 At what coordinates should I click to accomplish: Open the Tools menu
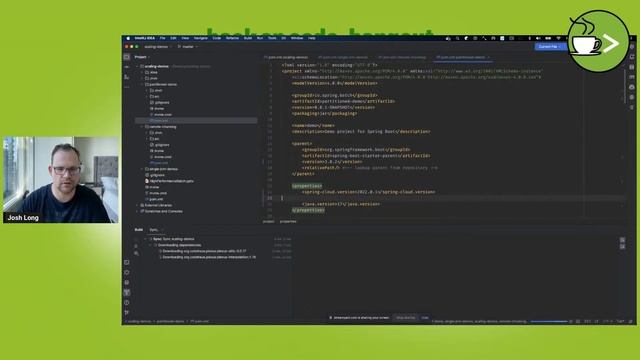pyautogui.click(x=272, y=38)
